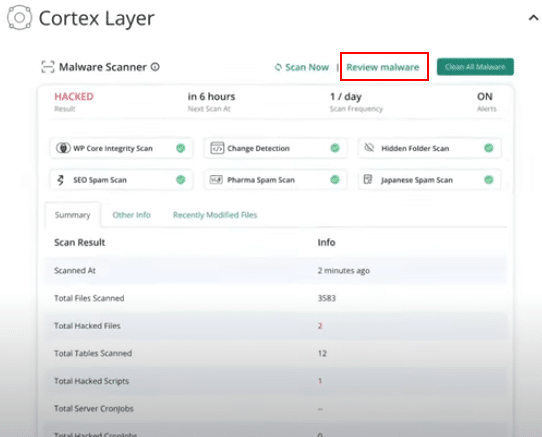Click the '2 minutes ago' value
The width and height of the screenshot is (542, 437).
[x=344, y=270]
